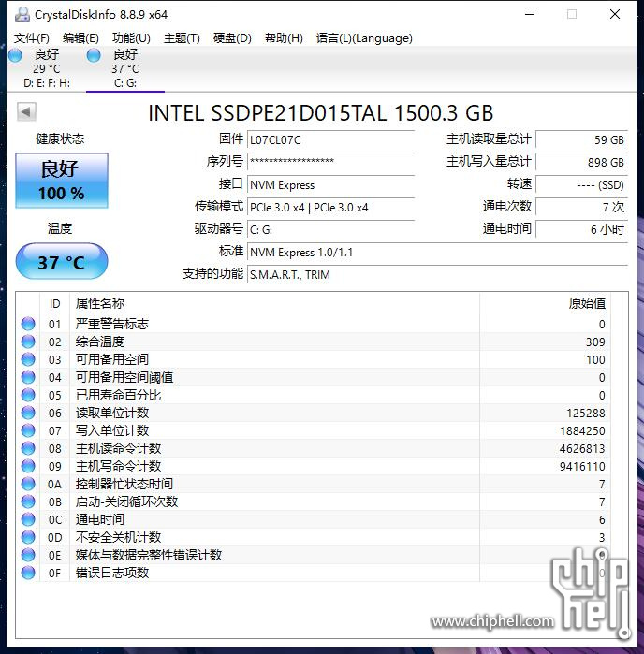
Task: Select the 严重警告标志 attribute row
Action: coord(313,324)
